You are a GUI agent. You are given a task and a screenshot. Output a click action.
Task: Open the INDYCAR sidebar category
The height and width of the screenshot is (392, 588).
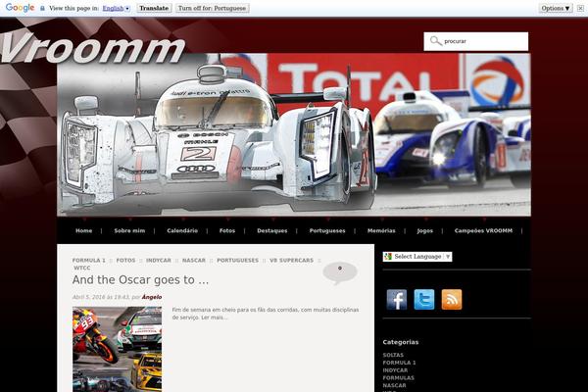pyautogui.click(x=395, y=370)
